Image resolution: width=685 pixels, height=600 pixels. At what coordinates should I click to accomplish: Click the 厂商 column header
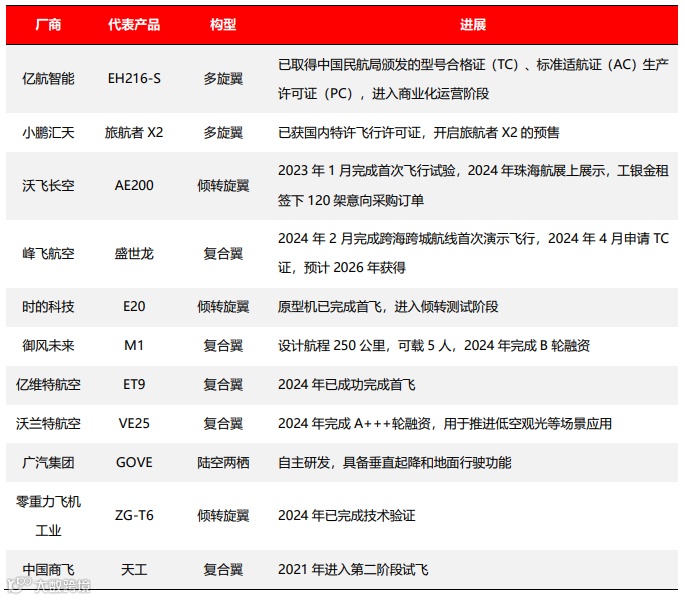click(x=48, y=24)
